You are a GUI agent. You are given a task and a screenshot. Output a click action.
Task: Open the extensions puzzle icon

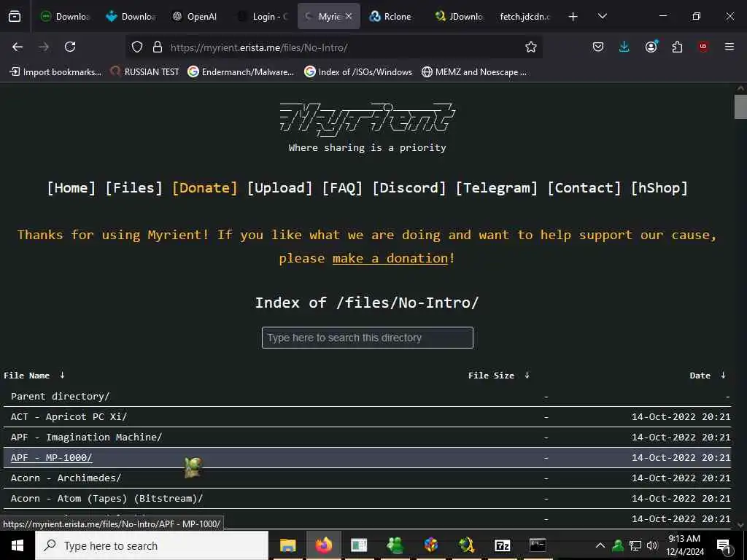[677, 47]
